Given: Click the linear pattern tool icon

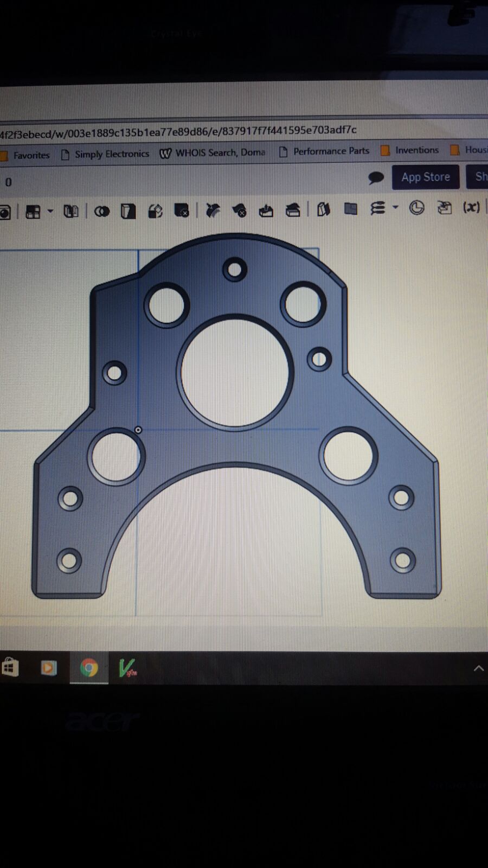Looking at the screenshot, I should click(33, 212).
